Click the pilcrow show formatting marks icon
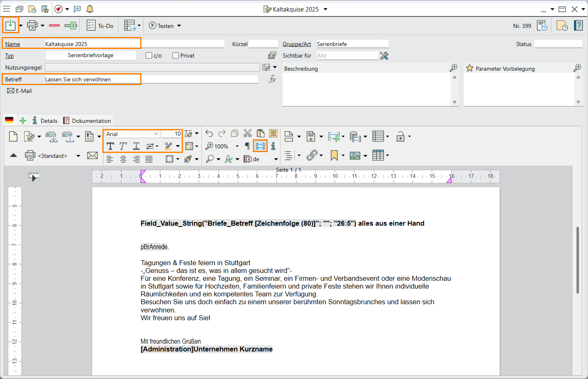Image resolution: width=588 pixels, height=379 pixels. click(x=247, y=146)
